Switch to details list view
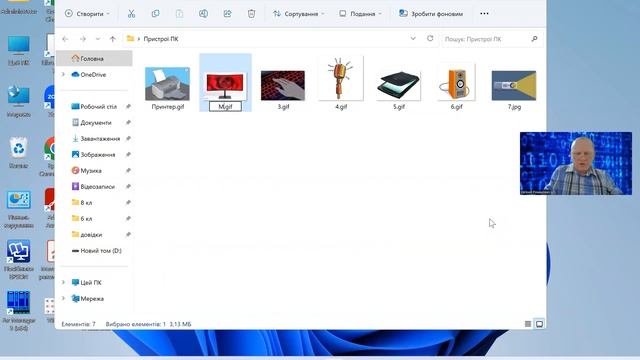This screenshot has height=360, width=640. (x=528, y=324)
